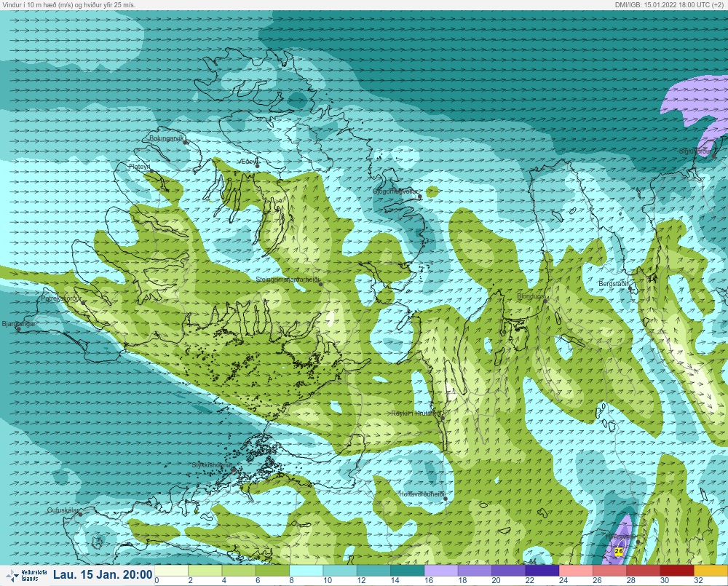
Task: Select the red 28–30 m/s legend swatch
Action: tap(643, 570)
